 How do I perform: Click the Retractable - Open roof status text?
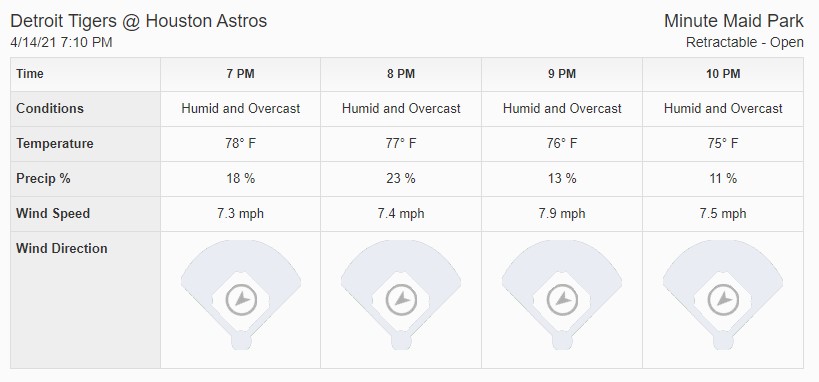[x=744, y=42]
